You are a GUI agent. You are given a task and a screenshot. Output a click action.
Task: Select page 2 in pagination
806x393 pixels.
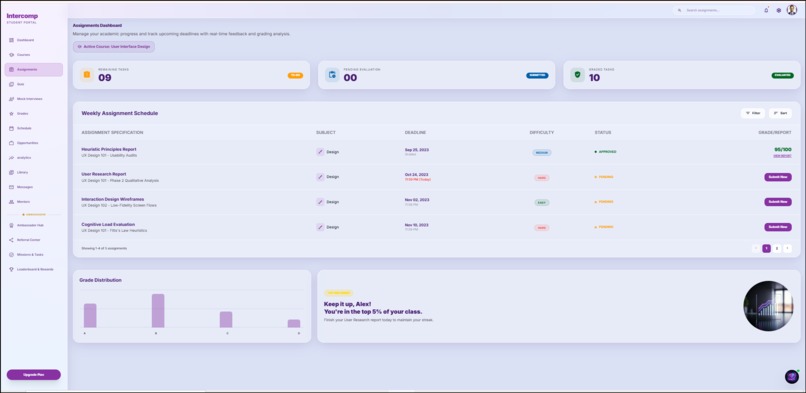[x=777, y=249]
